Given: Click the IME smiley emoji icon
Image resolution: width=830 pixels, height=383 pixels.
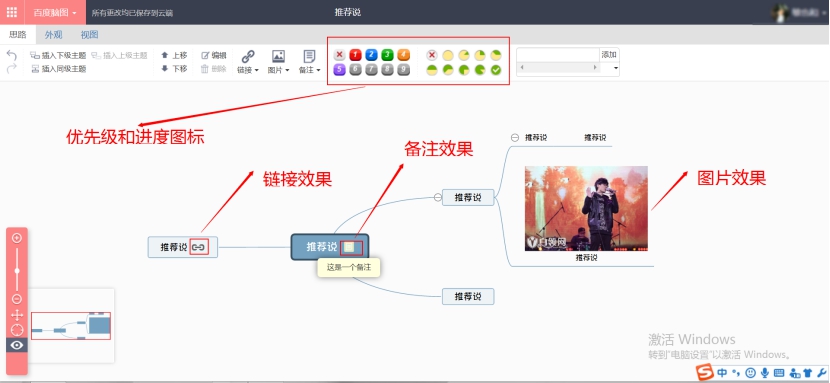Looking at the screenshot, I should [x=750, y=372].
